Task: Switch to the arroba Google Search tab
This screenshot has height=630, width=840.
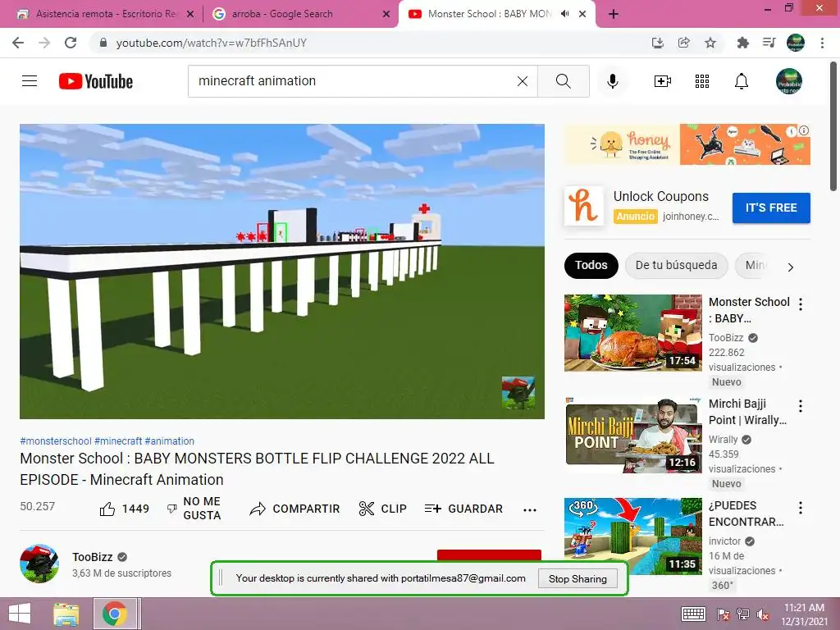Action: click(x=300, y=14)
